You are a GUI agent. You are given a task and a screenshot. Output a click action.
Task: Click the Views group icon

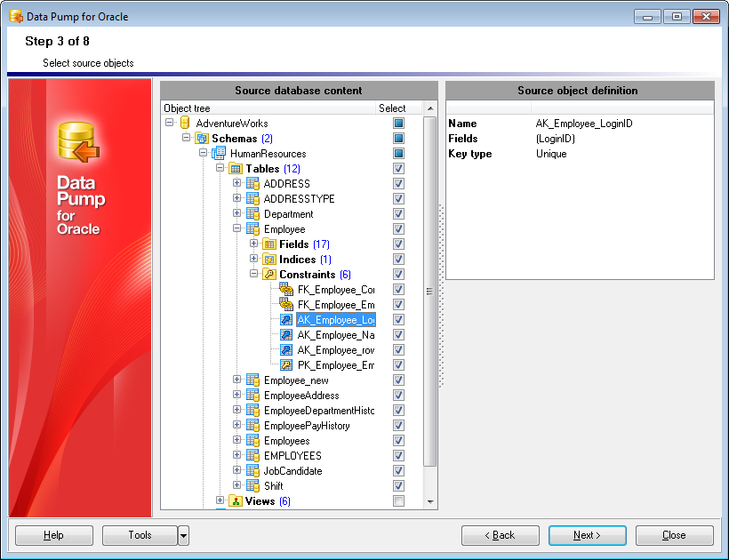pos(236,501)
